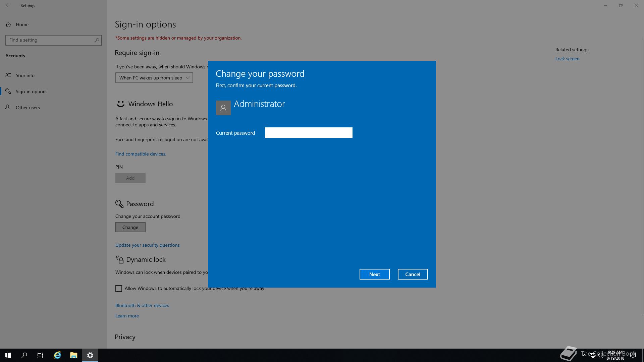Screen dimensions: 644x362
Task: Open Internet Explorer from the taskbar
Action: (57, 355)
